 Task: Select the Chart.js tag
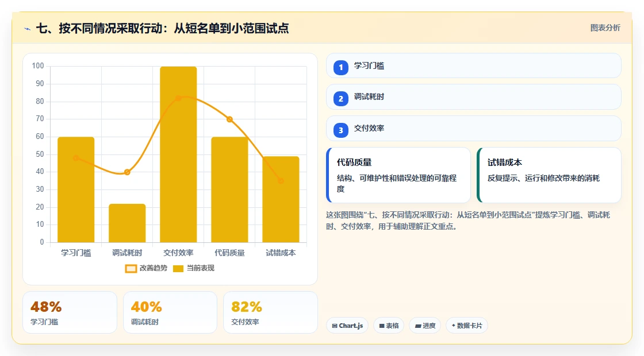click(x=347, y=326)
